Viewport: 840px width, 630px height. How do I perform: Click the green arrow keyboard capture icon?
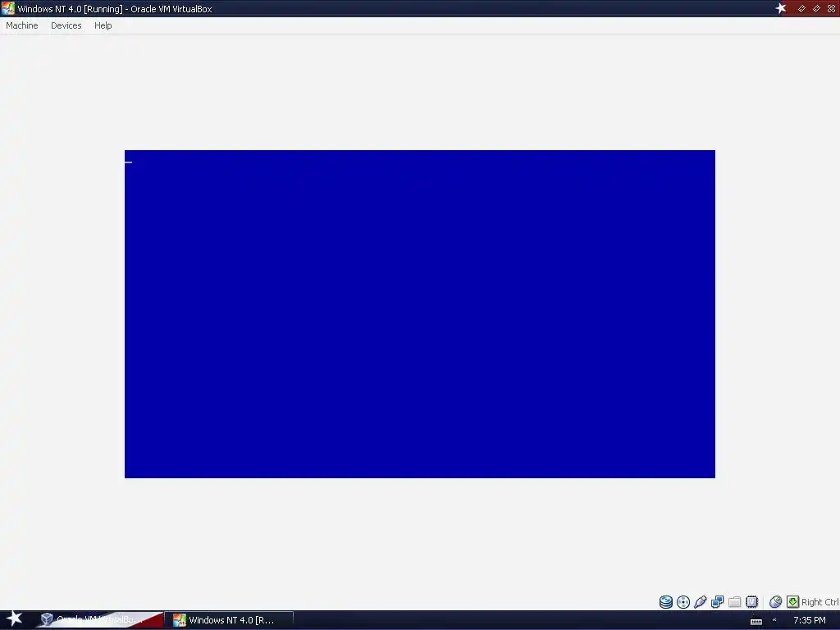pyautogui.click(x=793, y=602)
